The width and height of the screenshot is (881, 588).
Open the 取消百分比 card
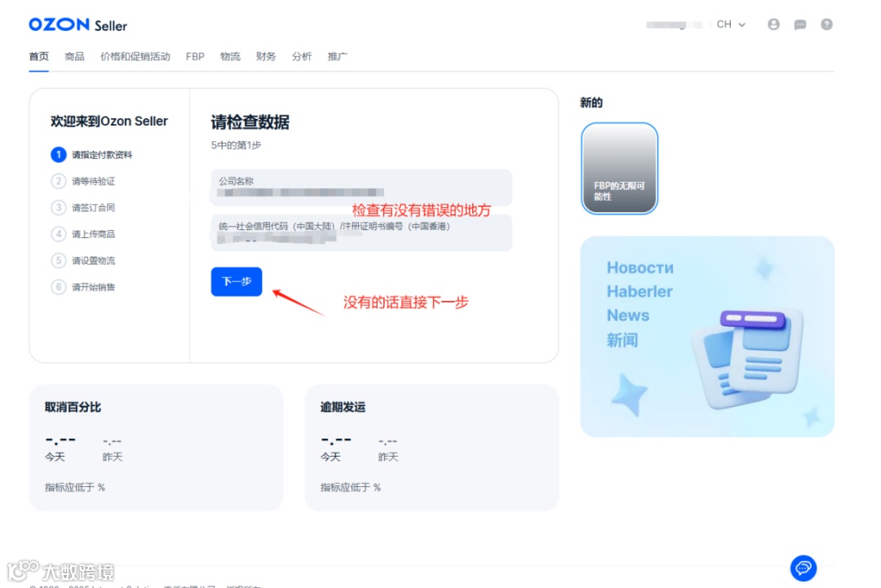coord(156,448)
